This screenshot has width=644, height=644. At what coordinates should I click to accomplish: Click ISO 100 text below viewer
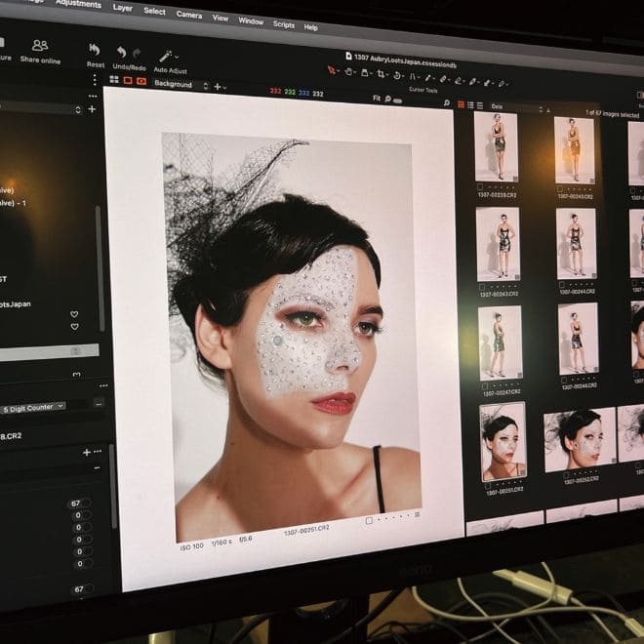(x=191, y=547)
